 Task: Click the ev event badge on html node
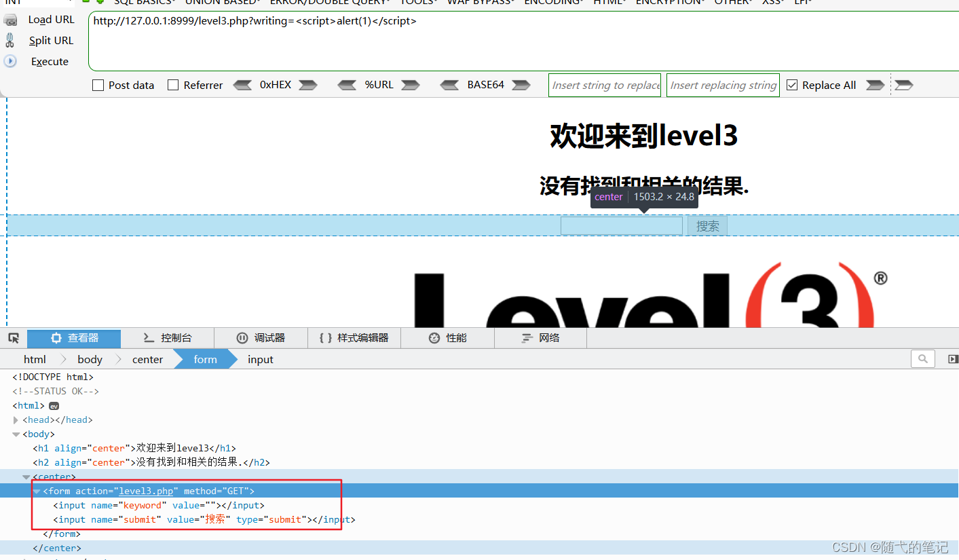point(54,406)
